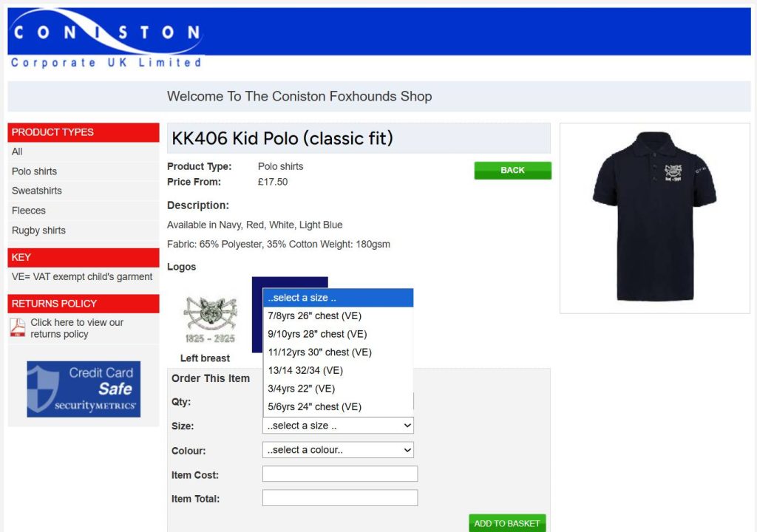Click the navy polo shirt product image
The height and width of the screenshot is (532, 757).
pyautogui.click(x=655, y=218)
